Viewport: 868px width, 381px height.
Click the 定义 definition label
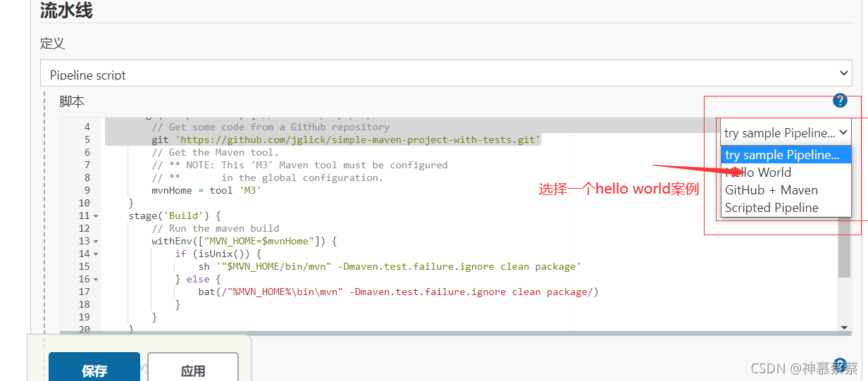[x=52, y=43]
